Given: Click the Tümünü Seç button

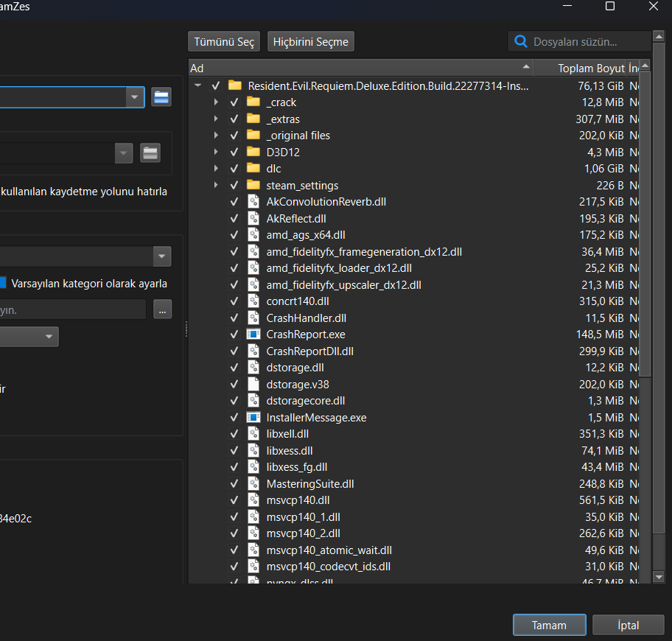Looking at the screenshot, I should click(x=225, y=42).
